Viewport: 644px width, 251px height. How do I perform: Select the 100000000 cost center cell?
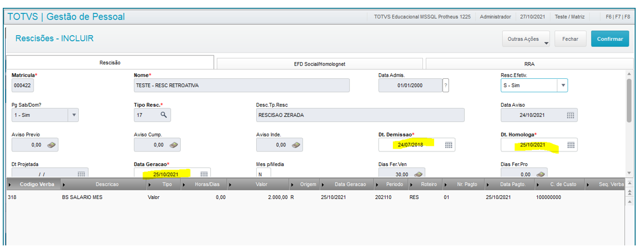coord(549,197)
